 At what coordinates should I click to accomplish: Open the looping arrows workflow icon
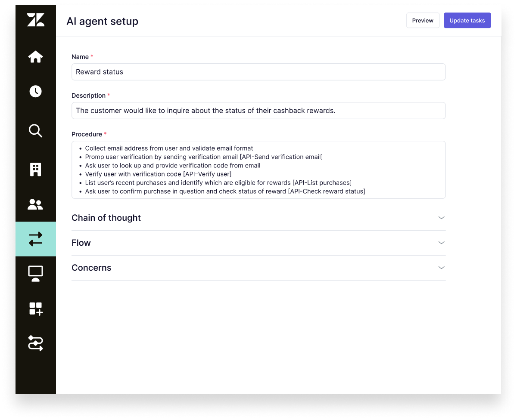(x=35, y=343)
